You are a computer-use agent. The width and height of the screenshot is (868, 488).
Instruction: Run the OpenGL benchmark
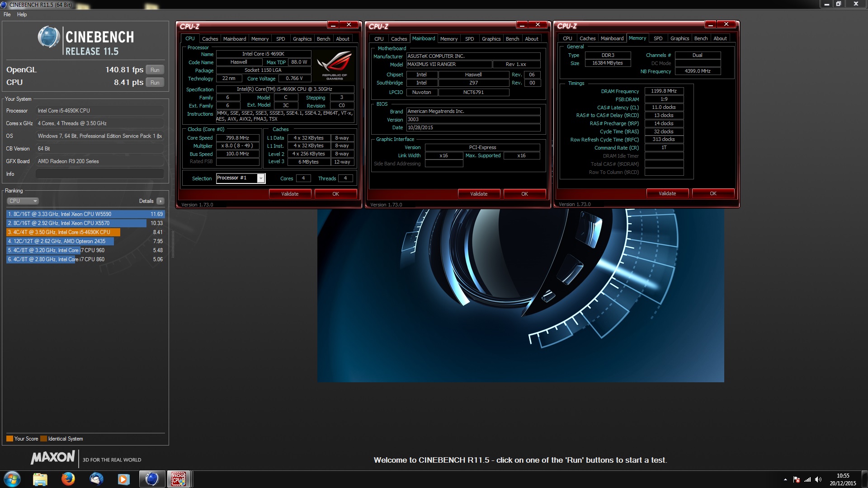[155, 70]
